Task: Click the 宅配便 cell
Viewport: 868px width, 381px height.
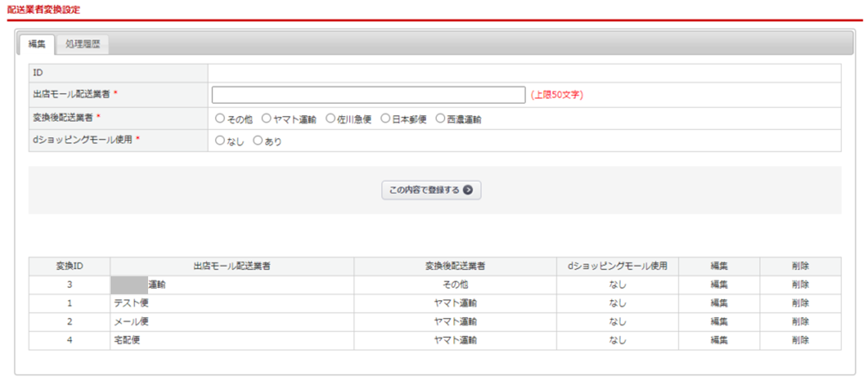Action: (232, 340)
